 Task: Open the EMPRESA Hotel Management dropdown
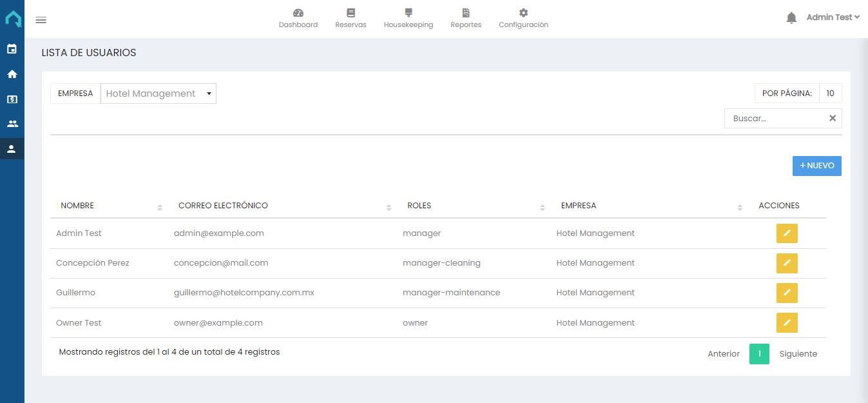(158, 93)
